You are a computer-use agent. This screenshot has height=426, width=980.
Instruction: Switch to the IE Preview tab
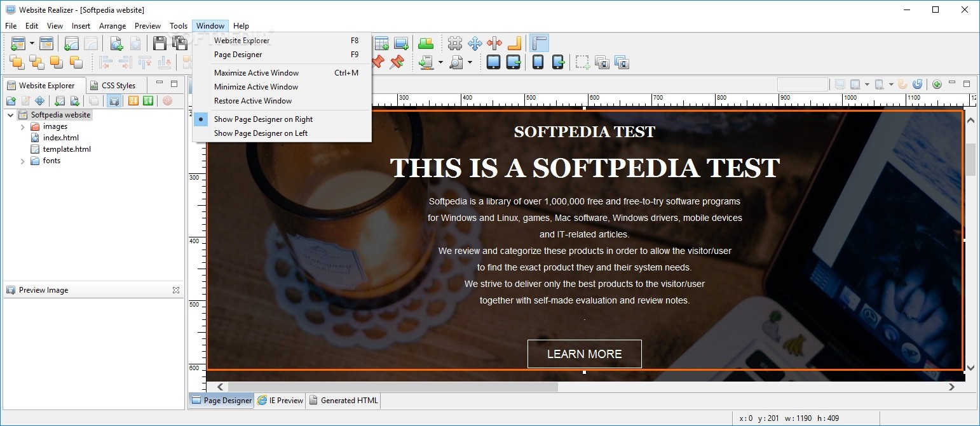(280, 401)
